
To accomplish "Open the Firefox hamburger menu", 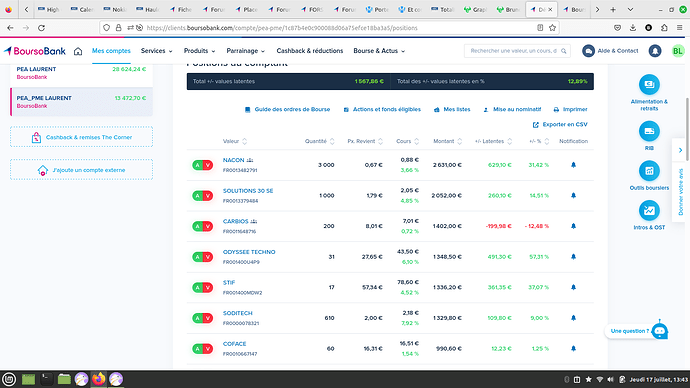I will (x=679, y=28).
